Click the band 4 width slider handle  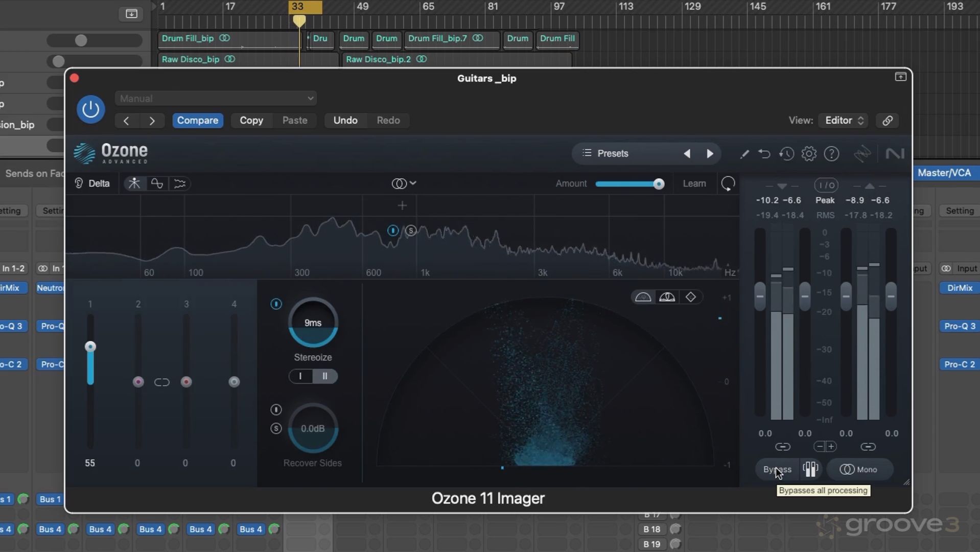234,382
